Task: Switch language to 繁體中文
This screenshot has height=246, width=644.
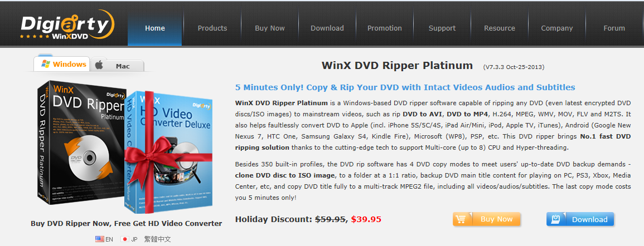Action: pos(157,239)
